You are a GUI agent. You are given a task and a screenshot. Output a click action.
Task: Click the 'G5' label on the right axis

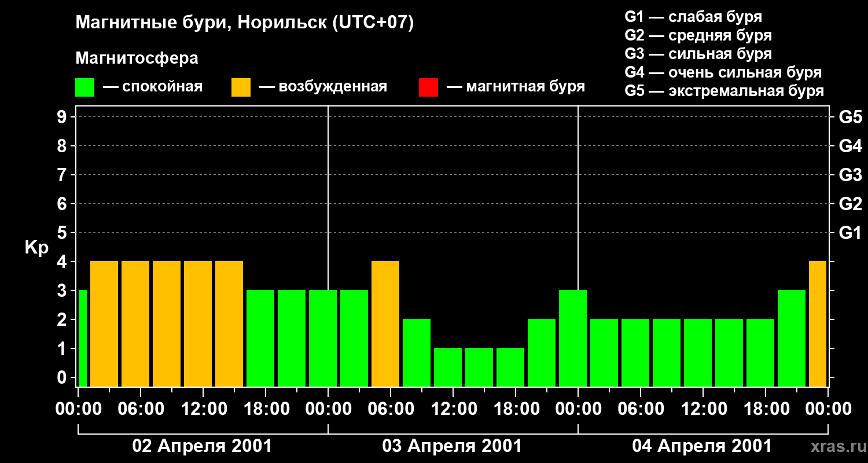850,117
